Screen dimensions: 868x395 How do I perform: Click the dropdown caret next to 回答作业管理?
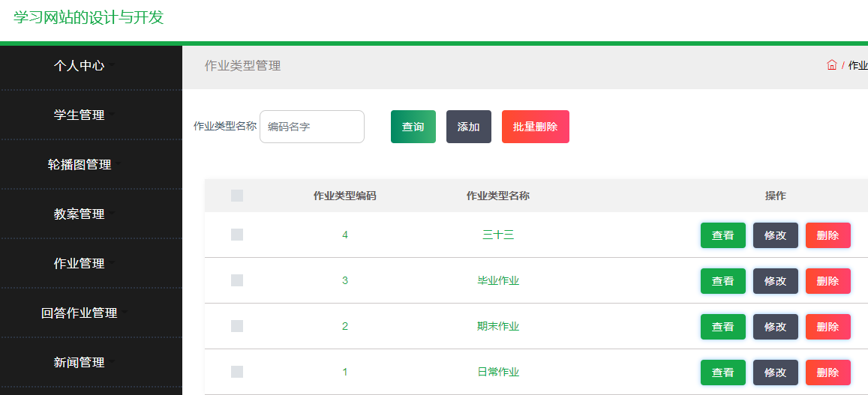click(x=125, y=312)
